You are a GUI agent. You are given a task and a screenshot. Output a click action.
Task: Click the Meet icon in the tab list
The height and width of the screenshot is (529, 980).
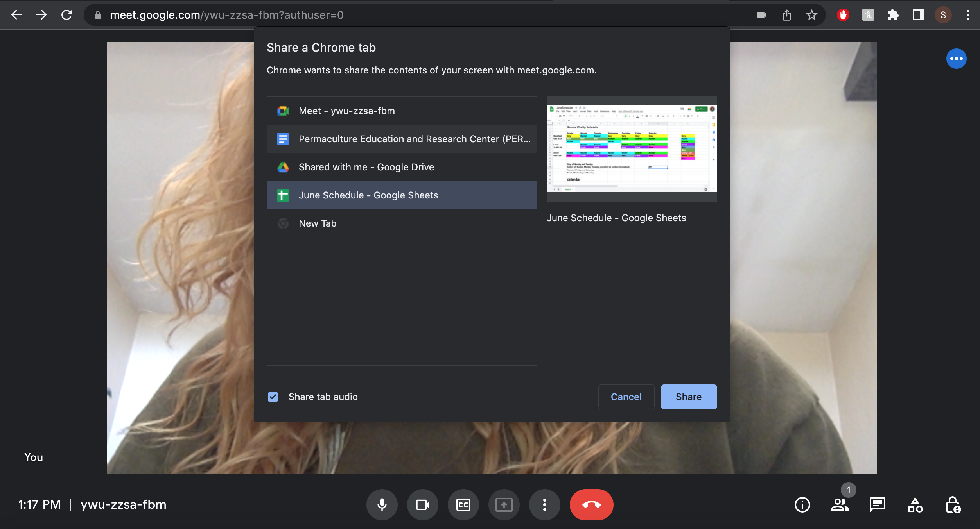click(283, 111)
